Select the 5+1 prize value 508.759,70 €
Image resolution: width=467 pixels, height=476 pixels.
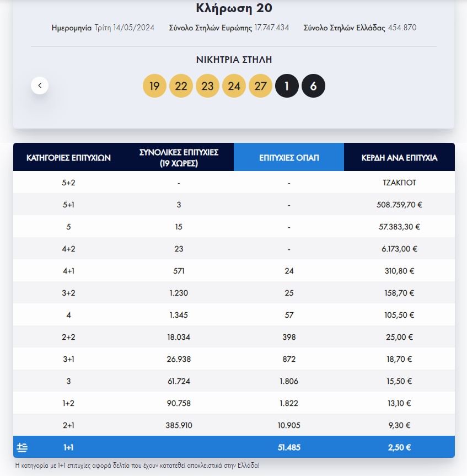(399, 204)
